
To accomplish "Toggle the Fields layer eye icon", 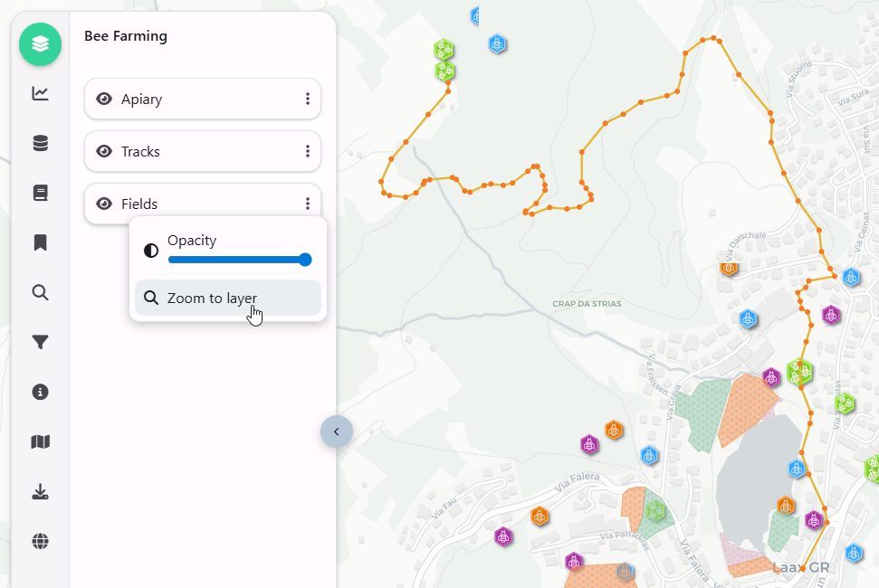I will [x=104, y=204].
